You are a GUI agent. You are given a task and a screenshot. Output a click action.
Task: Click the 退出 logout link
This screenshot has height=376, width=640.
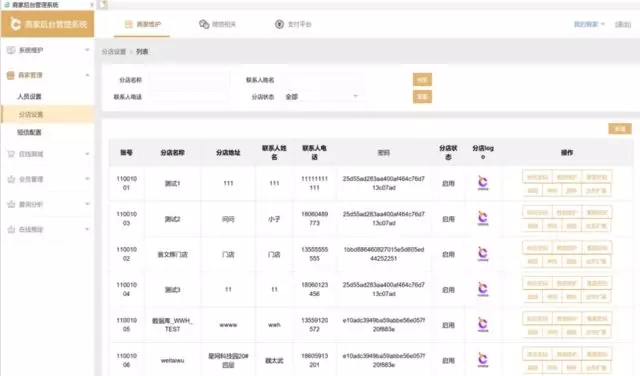[x=623, y=24]
